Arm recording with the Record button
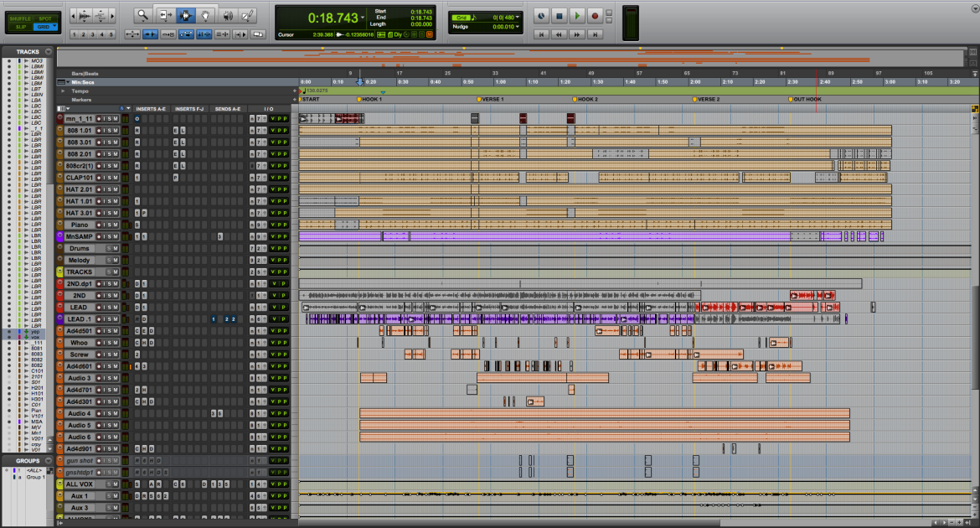Image resolution: width=980 pixels, height=528 pixels. tap(595, 16)
